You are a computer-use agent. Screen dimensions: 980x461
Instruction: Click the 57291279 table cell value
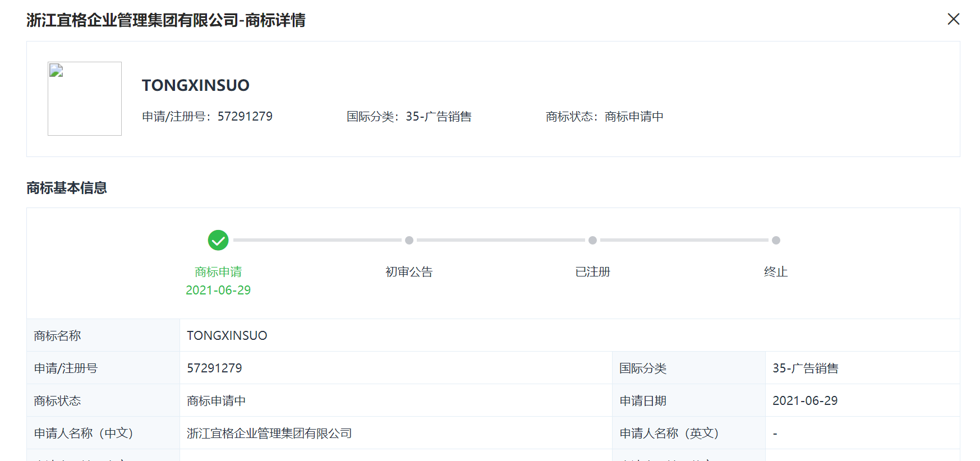pyautogui.click(x=396, y=368)
